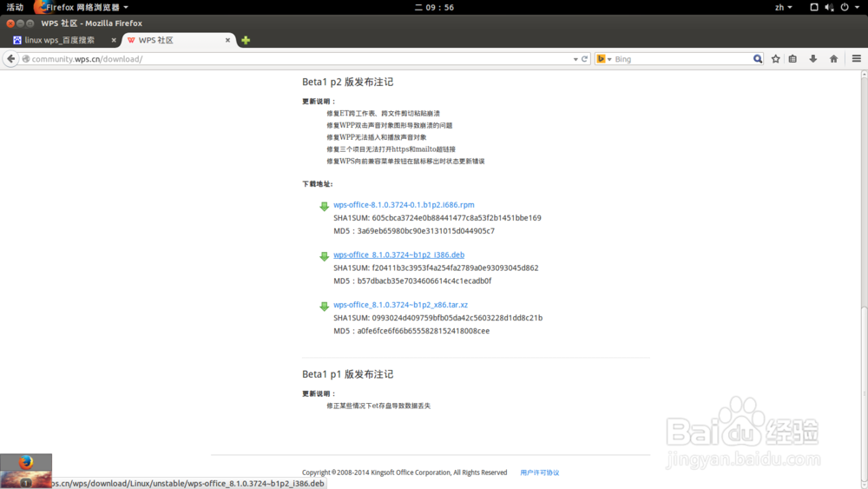
Task: Click the Beta1 p1 版发布注记 heading
Action: [348, 374]
